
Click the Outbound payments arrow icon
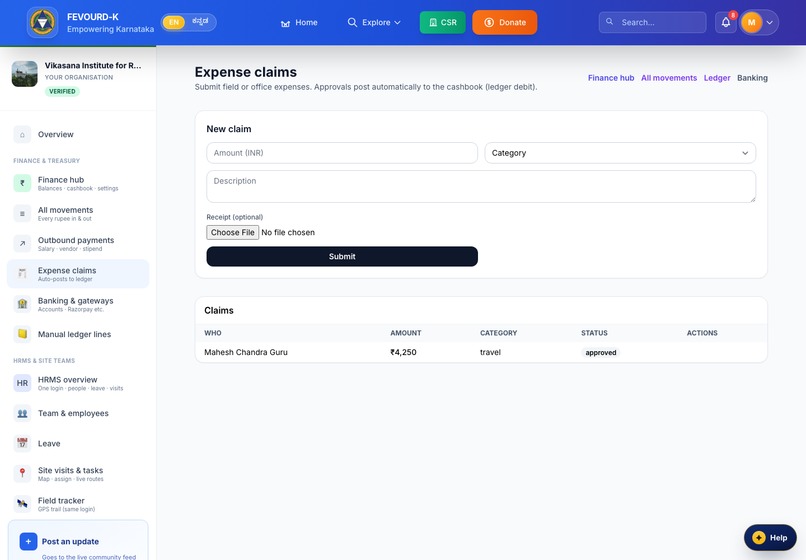pos(22,244)
